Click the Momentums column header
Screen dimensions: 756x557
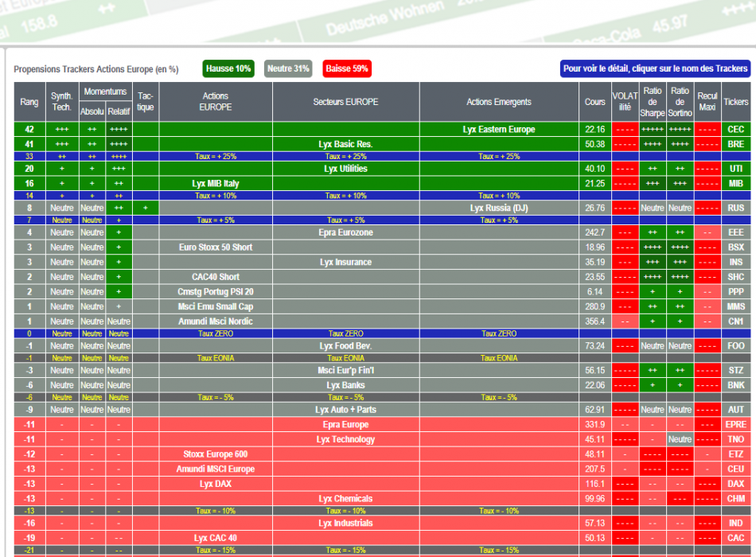105,92
